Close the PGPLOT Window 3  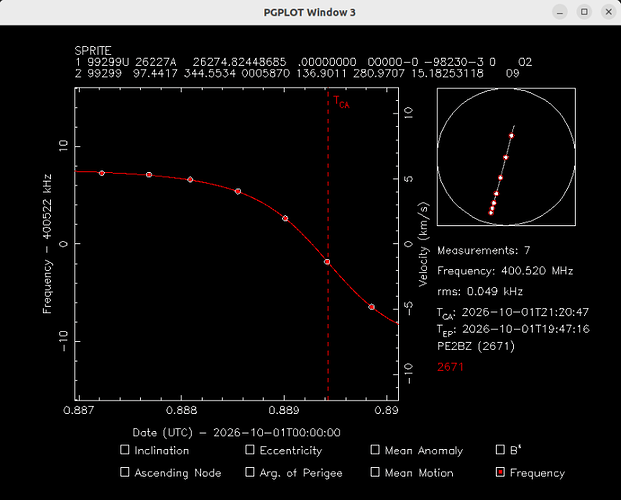tap(609, 12)
